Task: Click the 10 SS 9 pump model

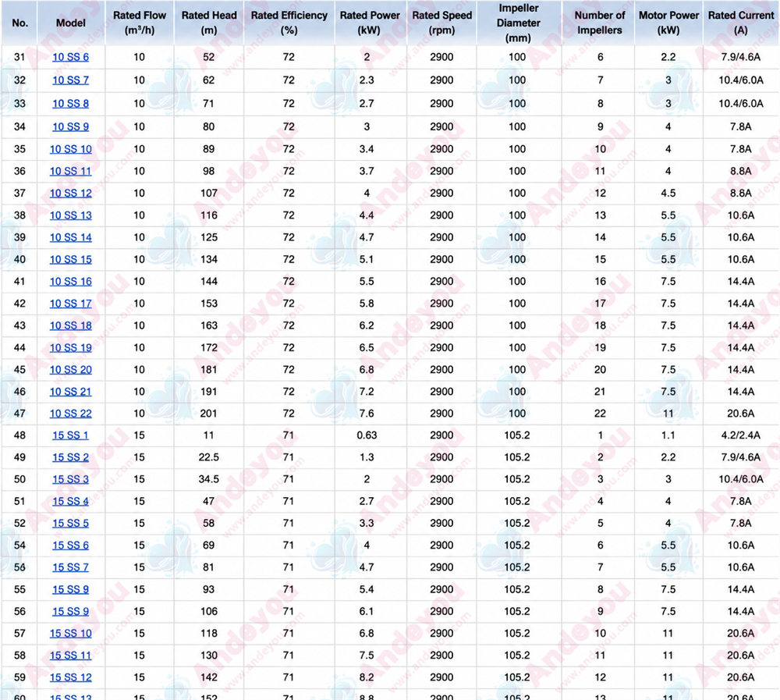Action: (x=71, y=127)
